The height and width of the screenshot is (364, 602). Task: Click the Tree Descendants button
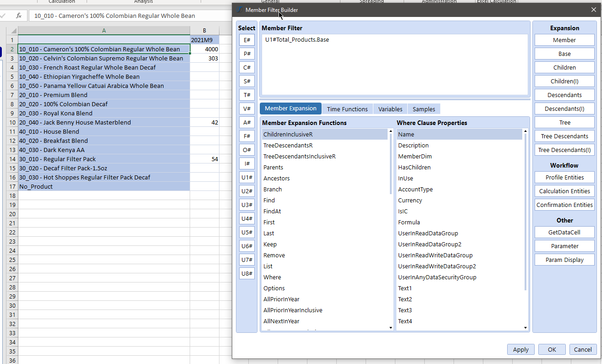564,136
